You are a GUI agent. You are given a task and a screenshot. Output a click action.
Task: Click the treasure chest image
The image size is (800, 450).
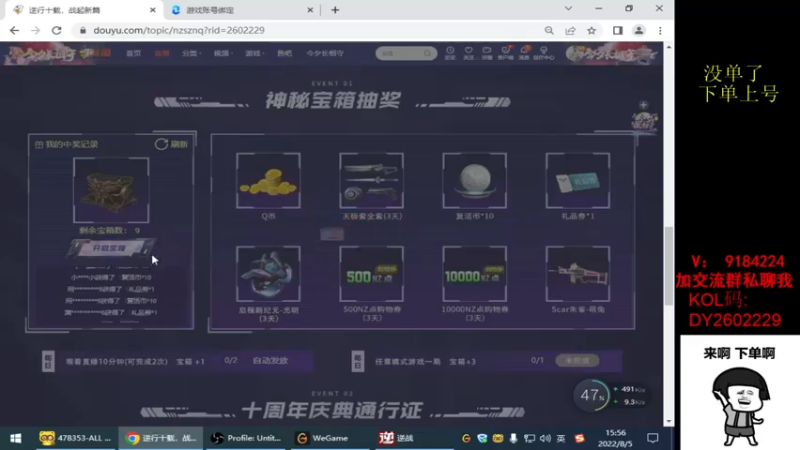point(111,190)
